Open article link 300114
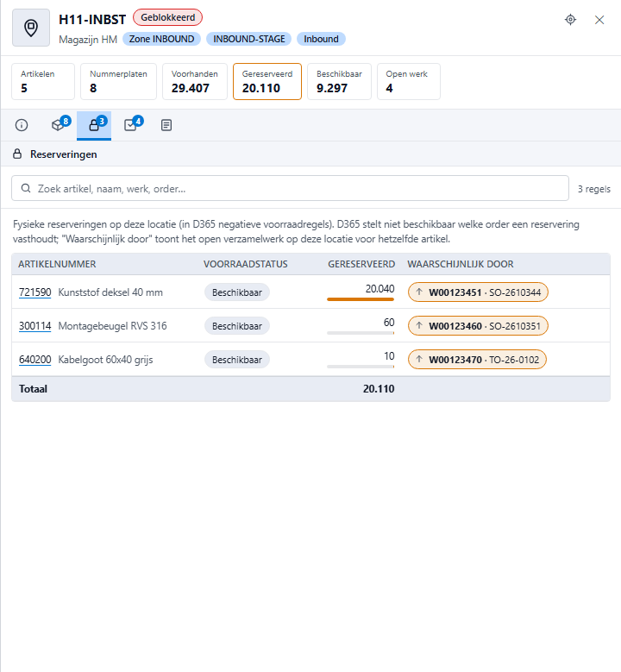 (x=35, y=326)
